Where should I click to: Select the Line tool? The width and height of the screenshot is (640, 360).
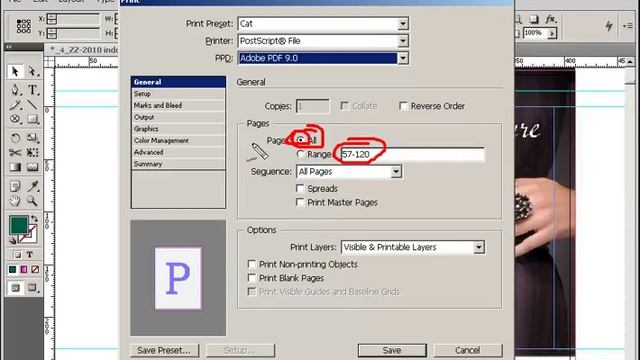point(32,104)
